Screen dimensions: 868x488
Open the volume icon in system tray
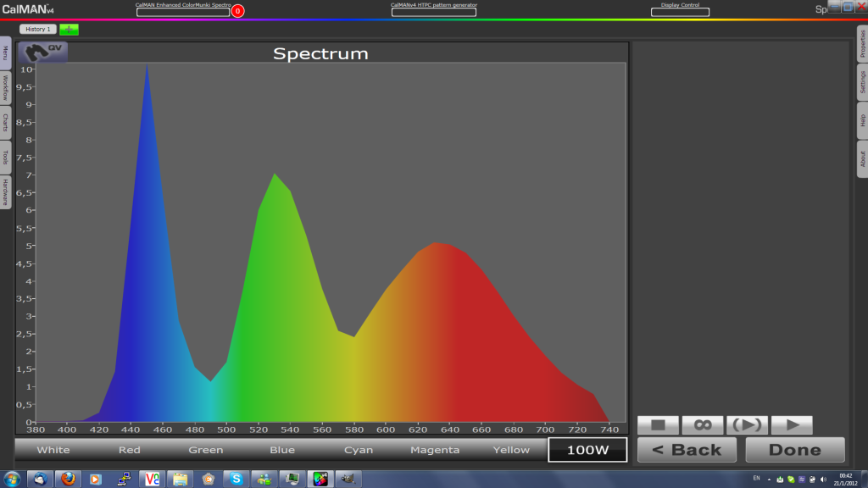[823, 480]
